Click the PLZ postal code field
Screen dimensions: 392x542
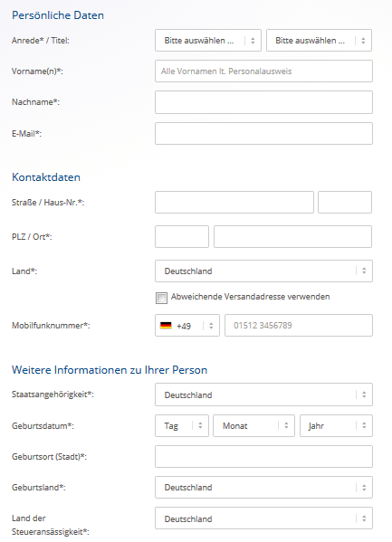[x=182, y=237]
